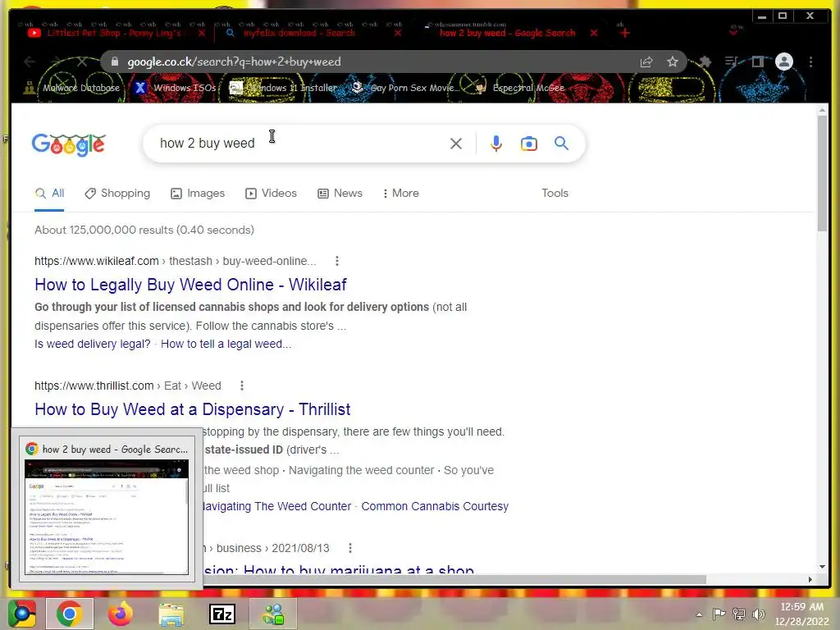840x630 pixels.
Task: Open the media controls icon in toolbar
Action: (x=731, y=62)
